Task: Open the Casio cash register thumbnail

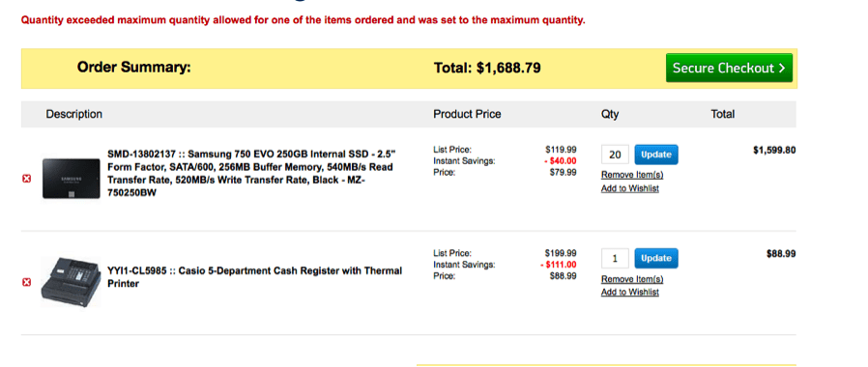Action: [71, 282]
